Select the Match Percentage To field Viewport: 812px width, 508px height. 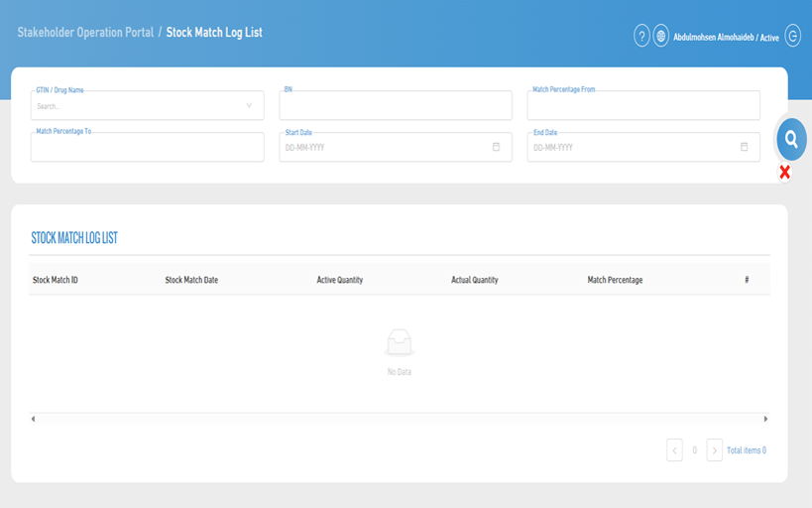pos(148,147)
